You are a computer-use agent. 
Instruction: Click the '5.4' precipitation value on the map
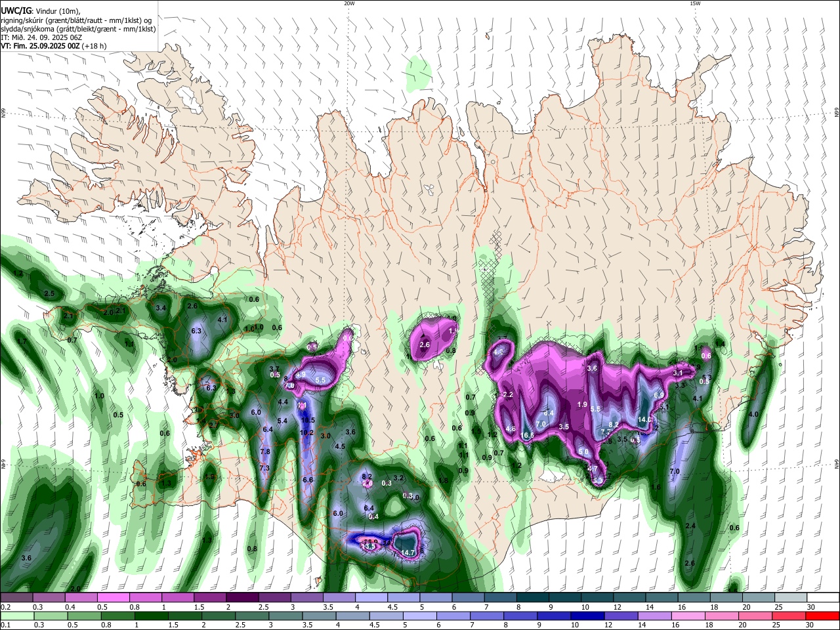click(282, 421)
